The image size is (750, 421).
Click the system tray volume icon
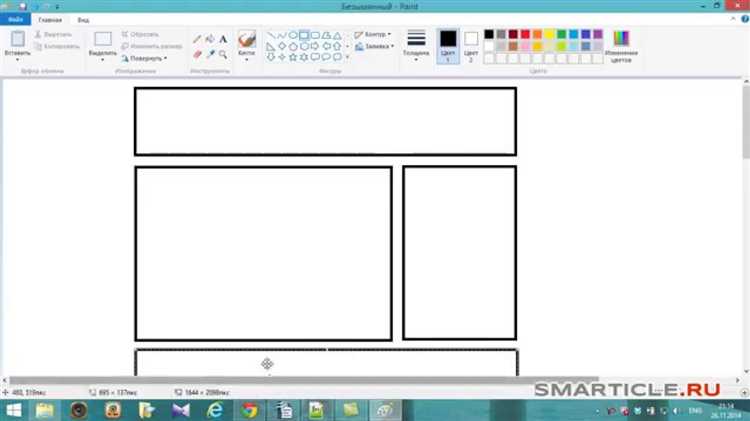click(x=676, y=411)
